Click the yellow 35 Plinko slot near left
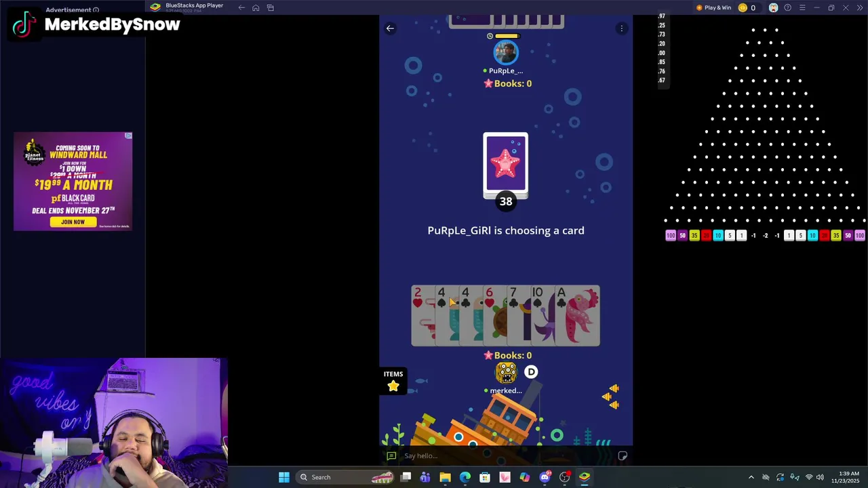868x488 pixels. pos(694,235)
